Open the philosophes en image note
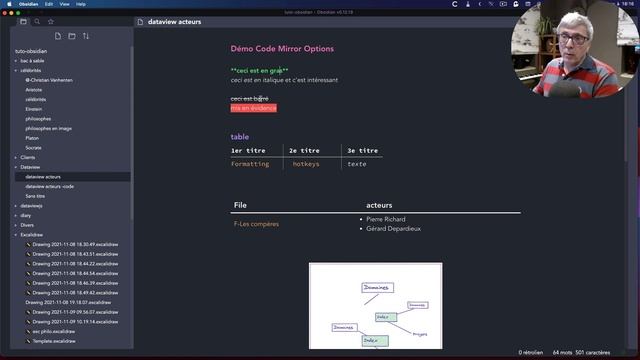Screen dimensions: 640x360 [49, 129]
